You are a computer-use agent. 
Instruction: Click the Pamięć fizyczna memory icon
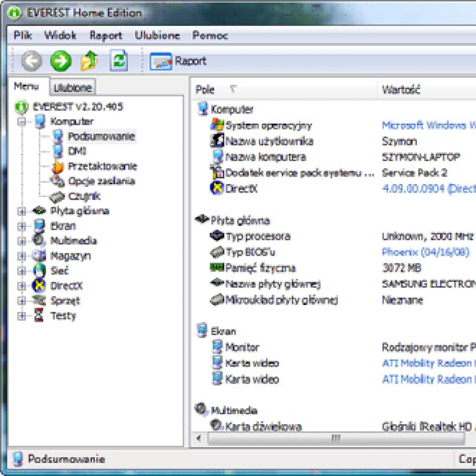[x=217, y=267]
